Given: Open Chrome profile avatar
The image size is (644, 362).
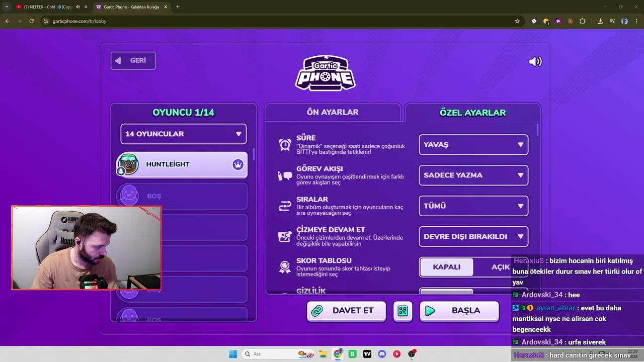Looking at the screenshot, I should pyautogui.click(x=624, y=21).
